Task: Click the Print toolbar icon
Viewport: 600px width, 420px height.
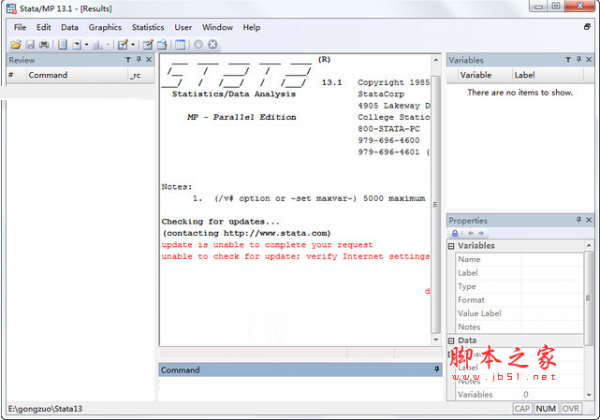Action: 44,45
